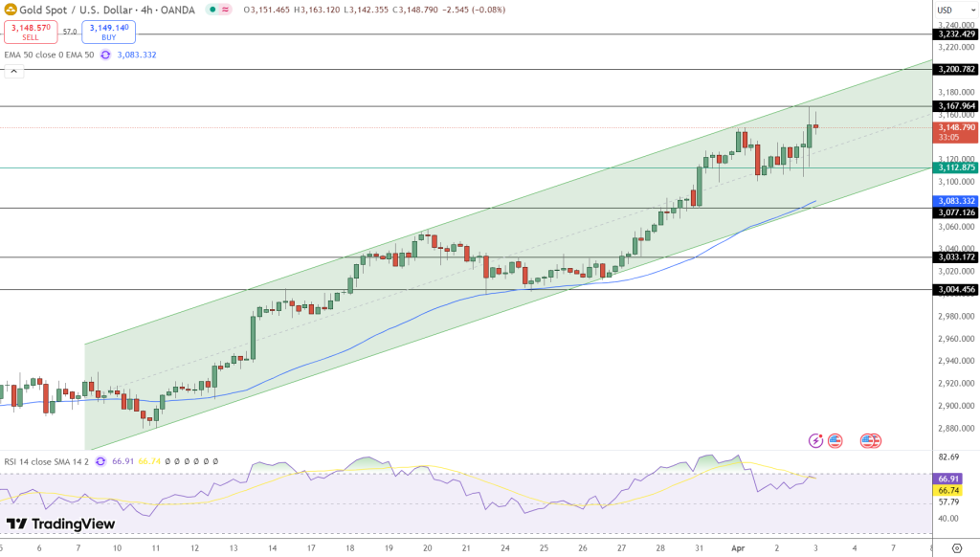The image size is (980, 557).
Task: Click the 3,232.429 horizontal line label
Action: [x=956, y=34]
